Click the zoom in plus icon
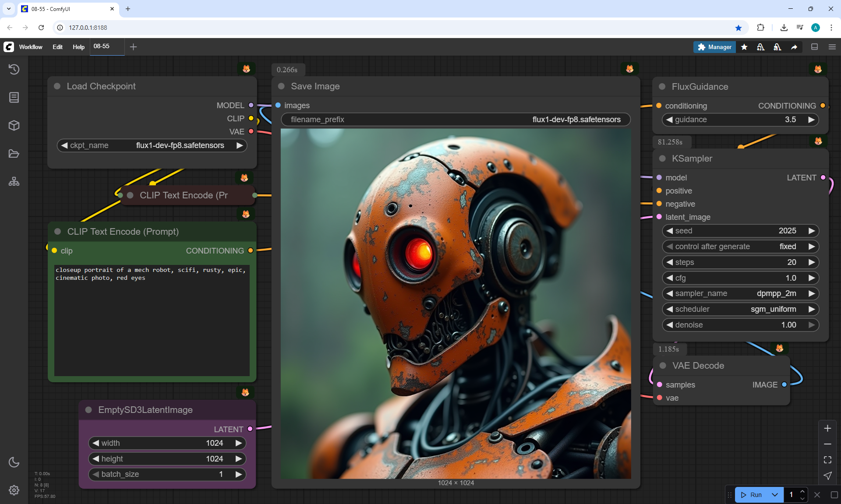 click(827, 428)
